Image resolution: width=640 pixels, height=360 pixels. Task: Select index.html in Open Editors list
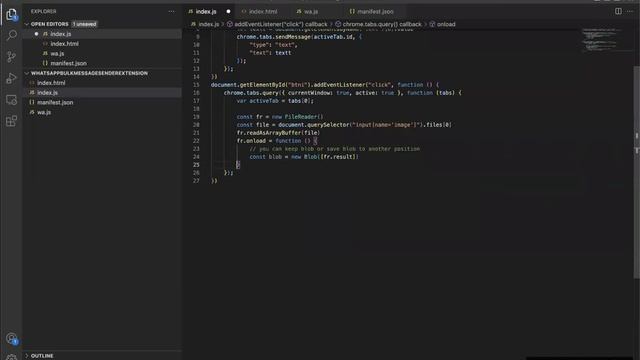102,44
